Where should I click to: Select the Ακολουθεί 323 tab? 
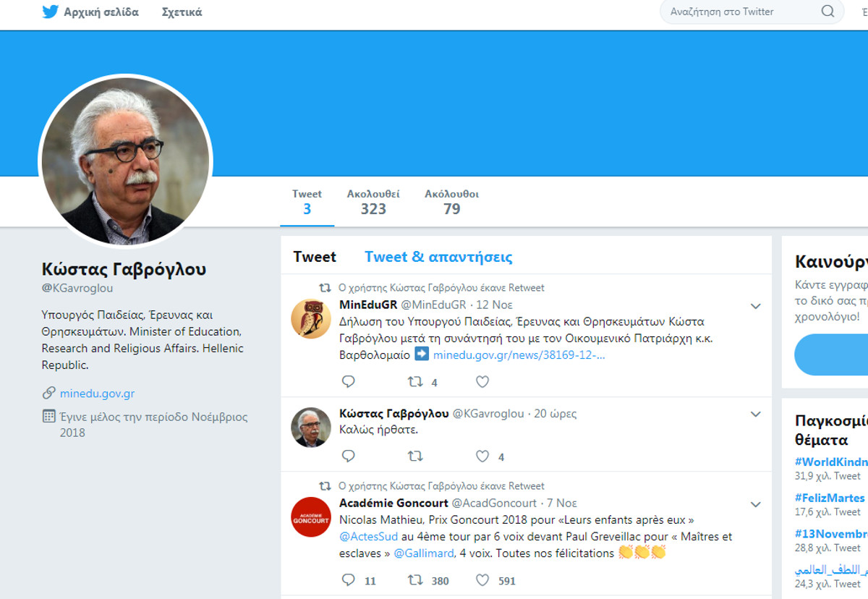click(x=373, y=202)
